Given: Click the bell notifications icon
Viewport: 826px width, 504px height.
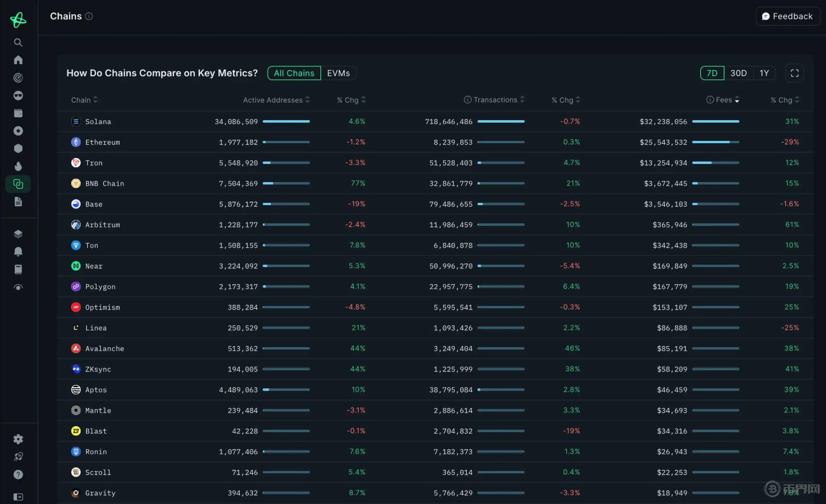Looking at the screenshot, I should pyautogui.click(x=18, y=252).
